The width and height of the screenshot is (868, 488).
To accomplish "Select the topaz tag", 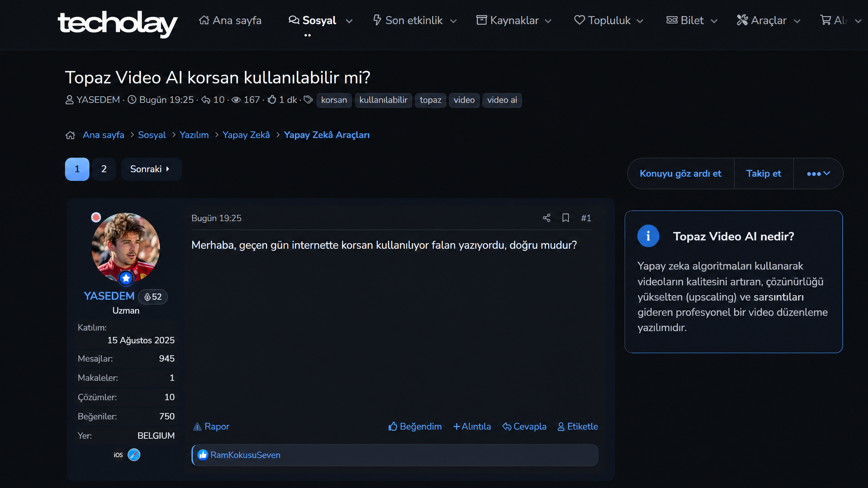I will pos(430,100).
